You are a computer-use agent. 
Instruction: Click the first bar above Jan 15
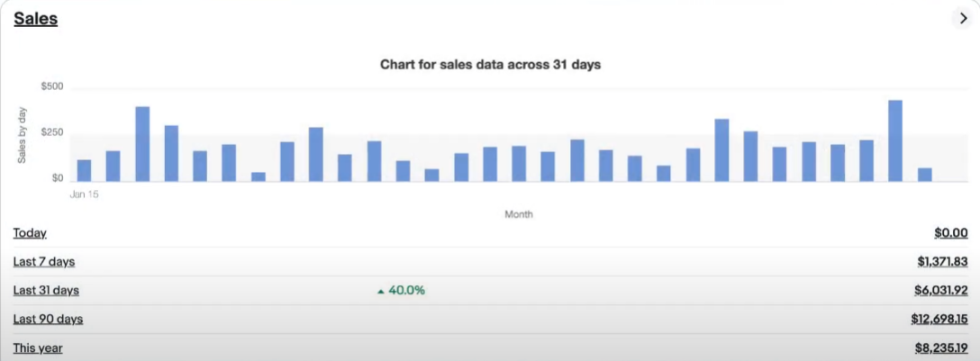tap(85, 170)
